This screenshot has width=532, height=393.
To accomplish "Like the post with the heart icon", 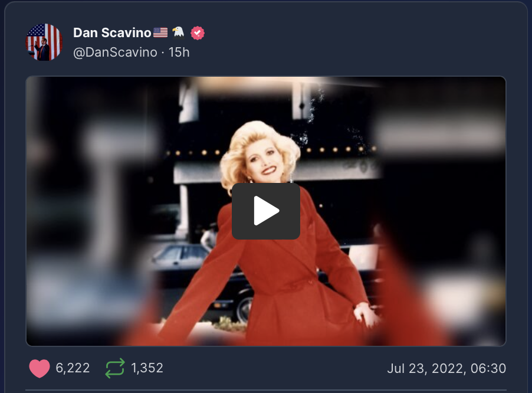I will tap(40, 368).
